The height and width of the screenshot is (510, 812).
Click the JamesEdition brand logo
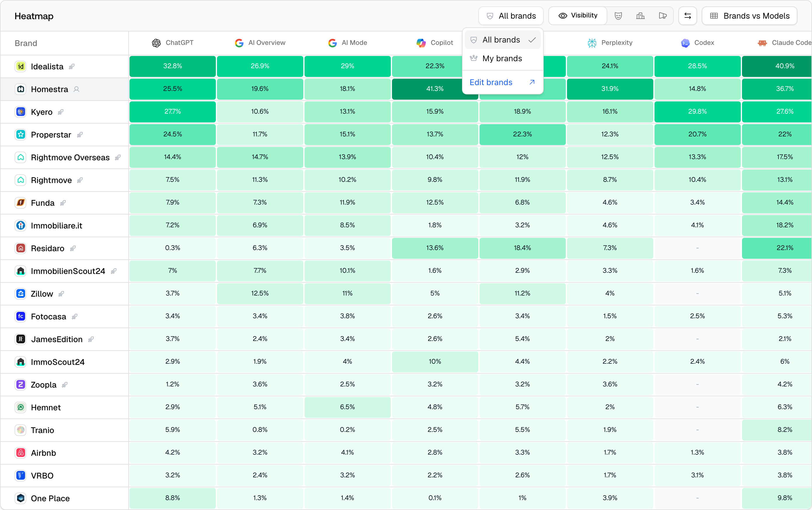(x=21, y=339)
